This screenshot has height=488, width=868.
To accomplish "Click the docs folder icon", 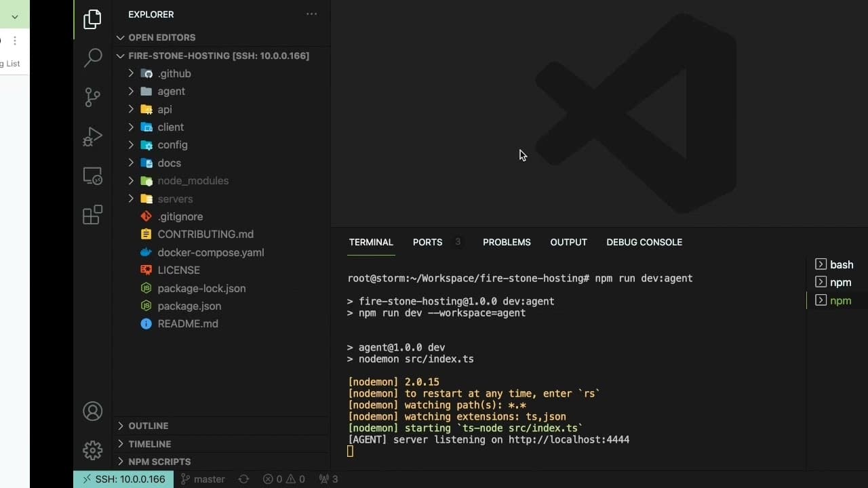I will tap(146, 163).
